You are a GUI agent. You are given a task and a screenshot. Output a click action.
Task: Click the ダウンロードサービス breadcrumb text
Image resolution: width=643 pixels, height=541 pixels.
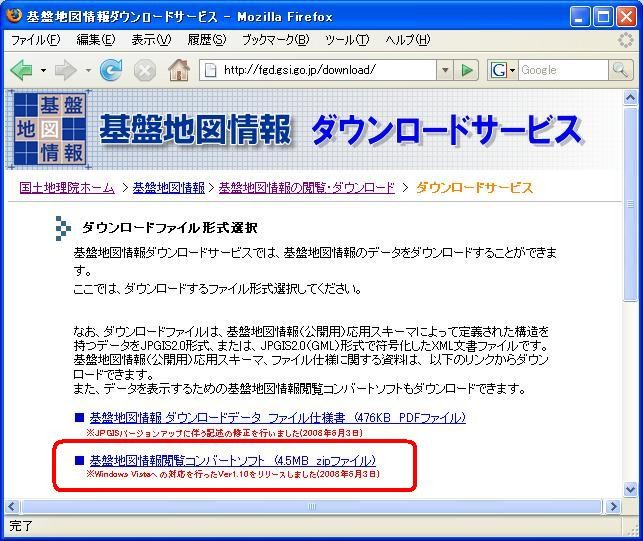[x=474, y=188]
